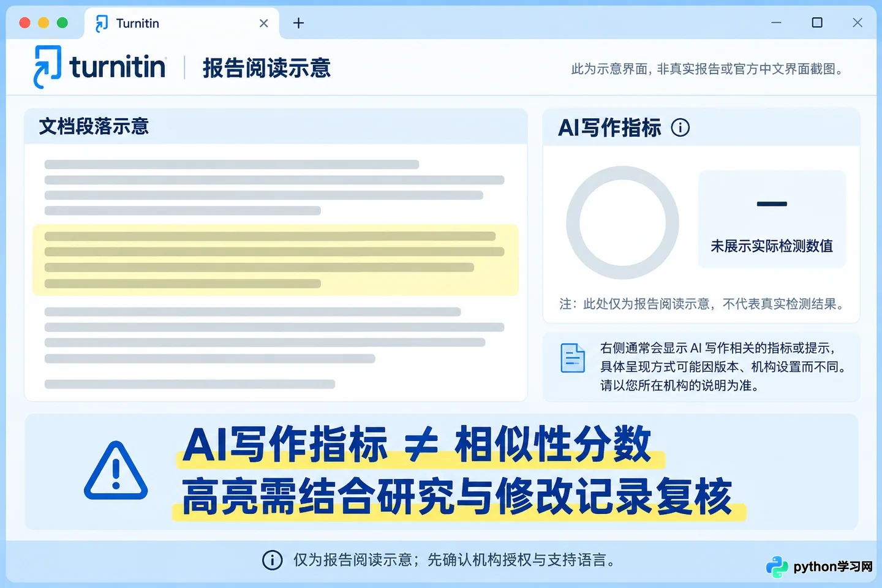
Task: Click the yellow highlighted paragraph block
Action: point(276,260)
